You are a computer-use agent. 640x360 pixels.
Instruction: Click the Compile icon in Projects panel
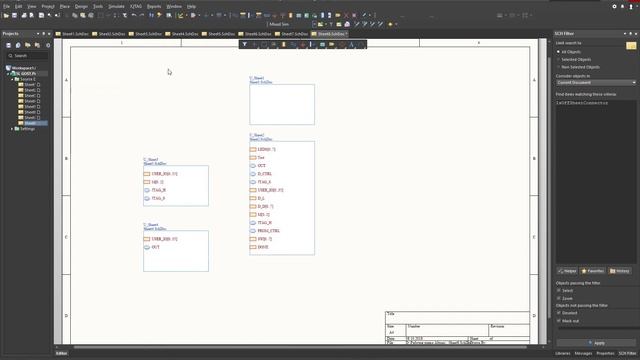(x=18, y=45)
